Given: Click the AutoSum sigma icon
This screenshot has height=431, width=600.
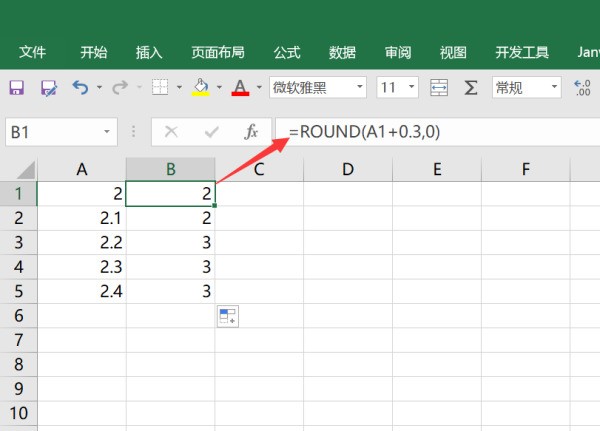Looking at the screenshot, I should 471,88.
